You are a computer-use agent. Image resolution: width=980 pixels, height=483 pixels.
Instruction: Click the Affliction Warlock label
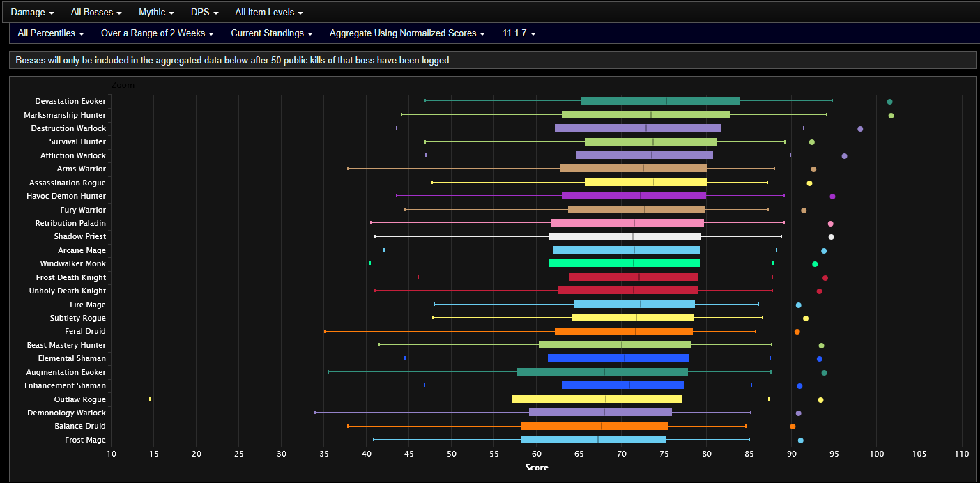(73, 155)
